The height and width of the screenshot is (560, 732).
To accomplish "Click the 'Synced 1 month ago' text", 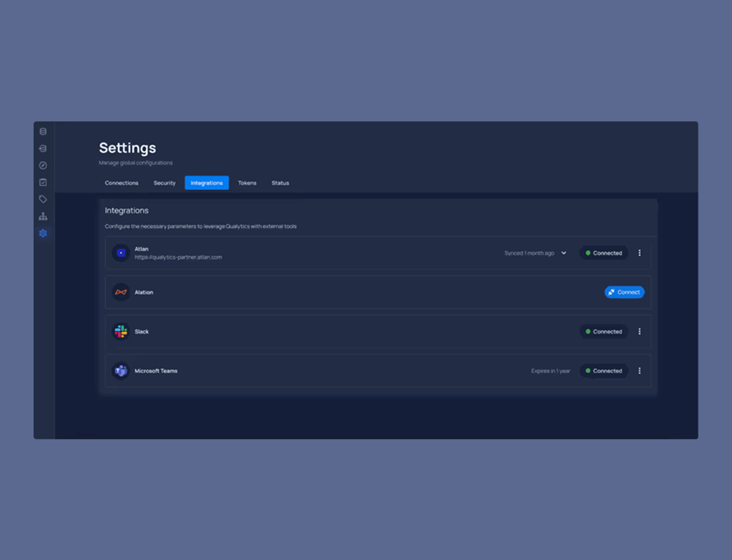I will tap(530, 253).
